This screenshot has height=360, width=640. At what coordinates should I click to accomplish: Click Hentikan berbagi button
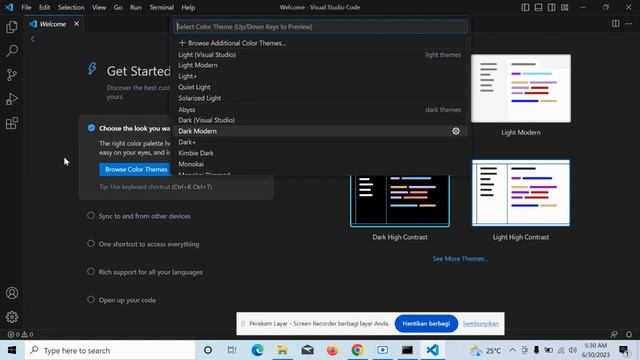point(426,324)
